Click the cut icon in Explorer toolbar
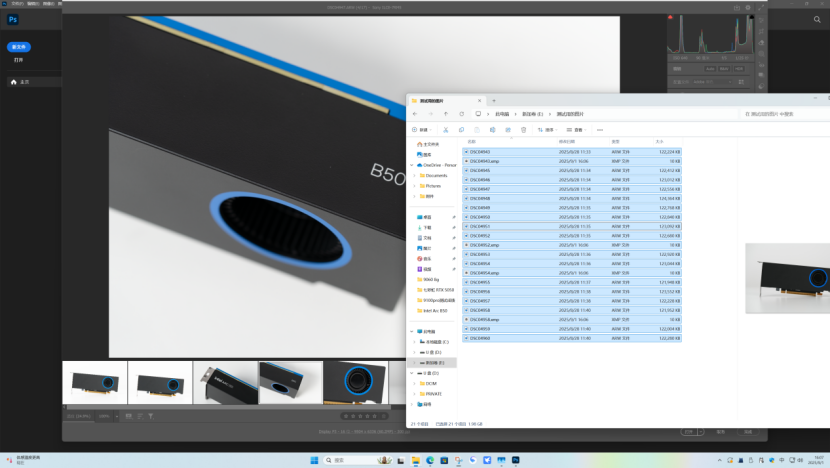Viewport: 830px width, 468px height. point(445,130)
